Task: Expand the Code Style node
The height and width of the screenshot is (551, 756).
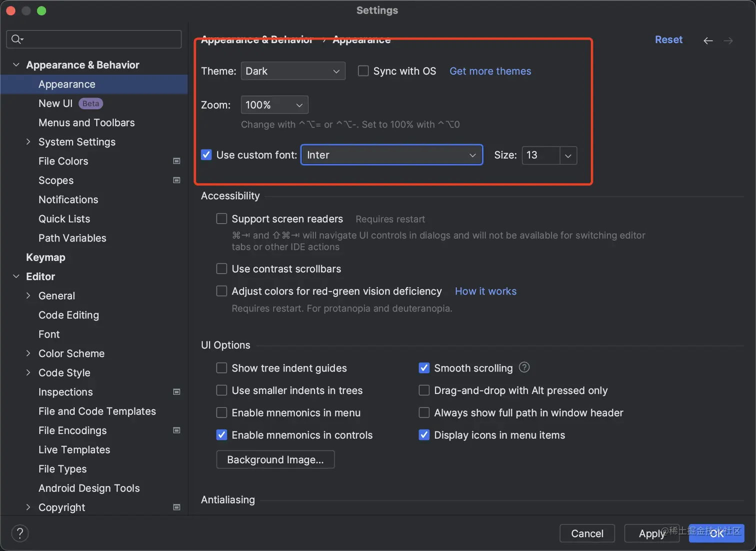Action: tap(28, 372)
